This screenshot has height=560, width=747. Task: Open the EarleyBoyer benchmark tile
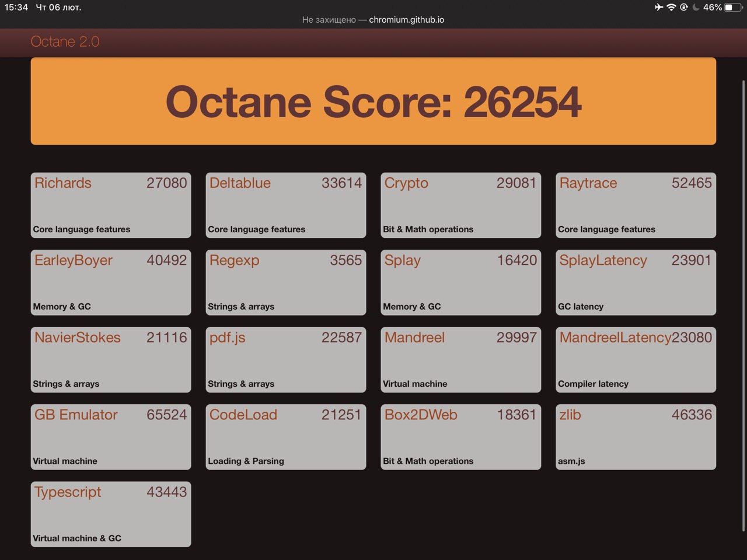click(x=111, y=282)
